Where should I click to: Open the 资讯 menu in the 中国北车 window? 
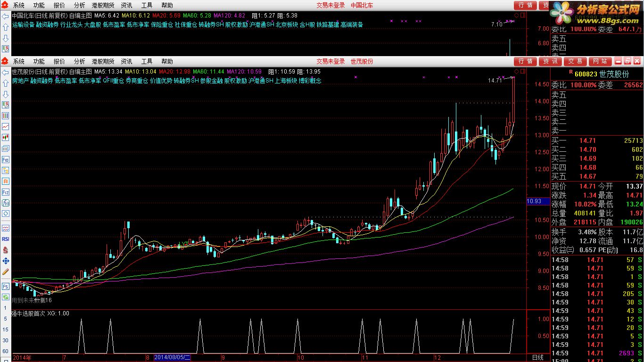click(x=127, y=5)
